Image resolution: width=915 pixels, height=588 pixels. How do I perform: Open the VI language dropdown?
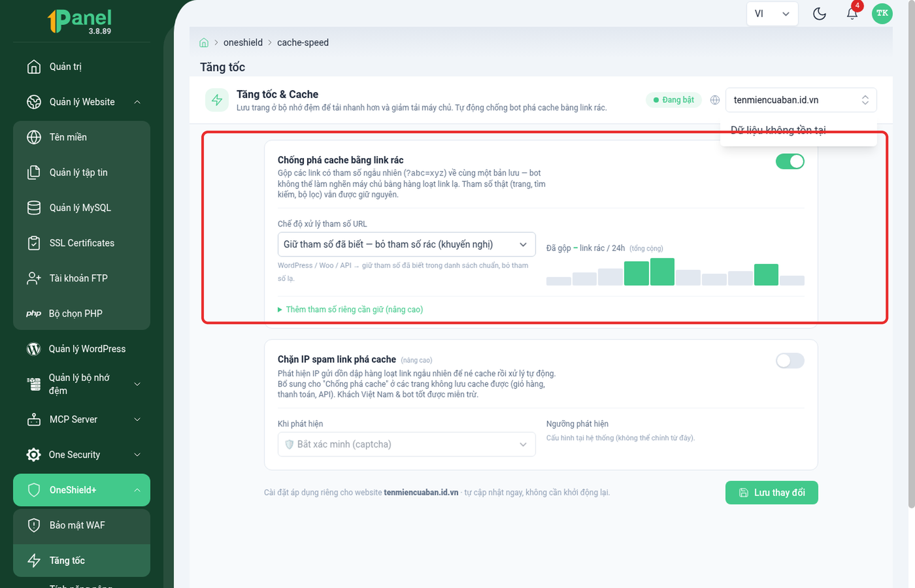[x=773, y=14]
